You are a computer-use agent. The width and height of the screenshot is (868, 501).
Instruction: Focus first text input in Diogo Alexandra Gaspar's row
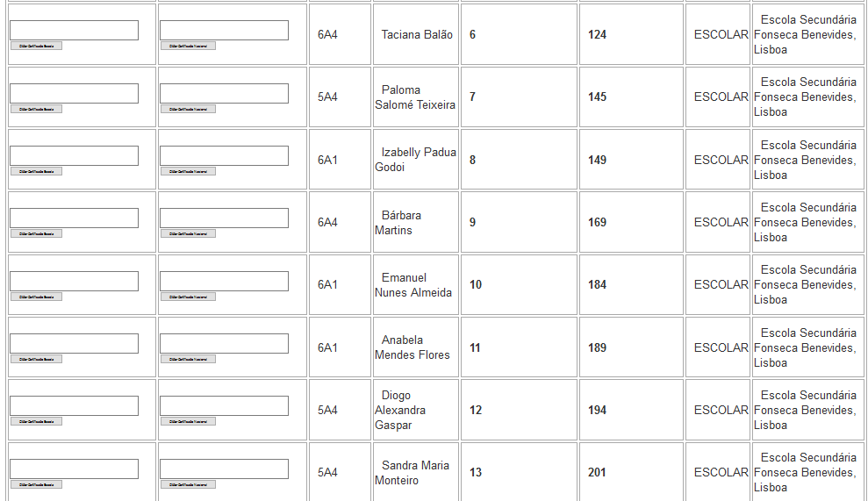pyautogui.click(x=74, y=405)
